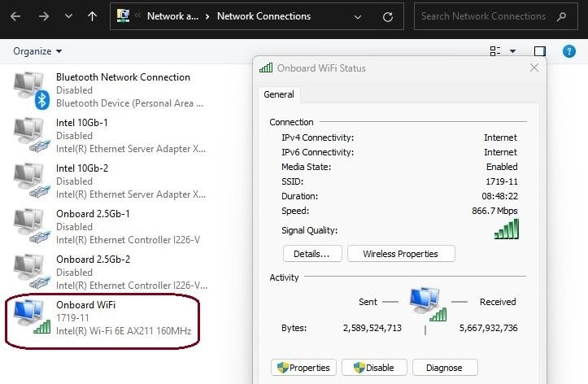Open the Organize menu
The image size is (588, 384).
pyautogui.click(x=37, y=51)
